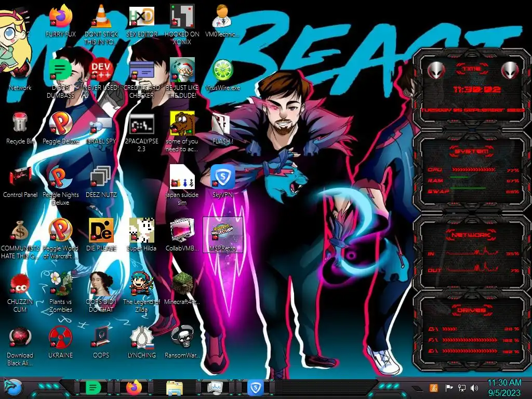This screenshot has width=532, height=399.
Task: Launch VirusWire.exe lime icon
Action: tap(222, 75)
